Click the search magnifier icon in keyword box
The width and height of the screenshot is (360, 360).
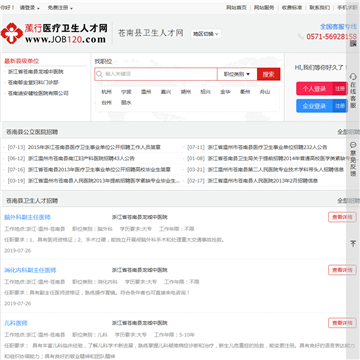pyautogui.click(x=99, y=74)
